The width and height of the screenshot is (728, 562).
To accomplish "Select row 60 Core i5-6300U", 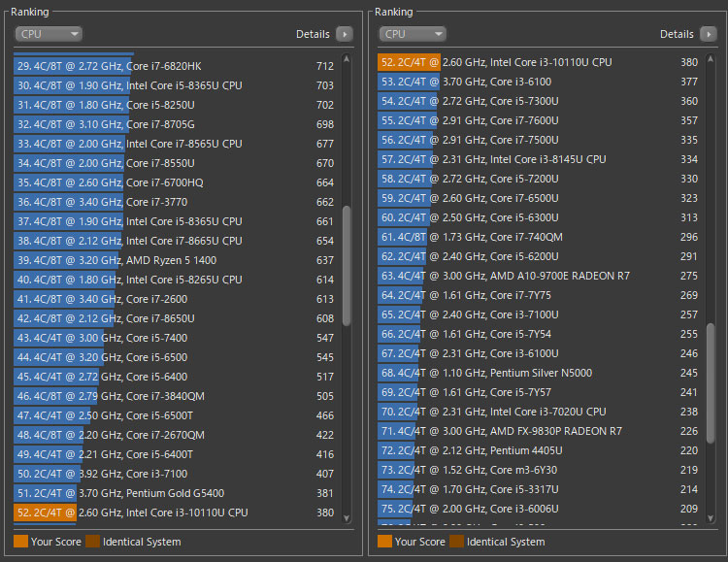I will pos(541,217).
